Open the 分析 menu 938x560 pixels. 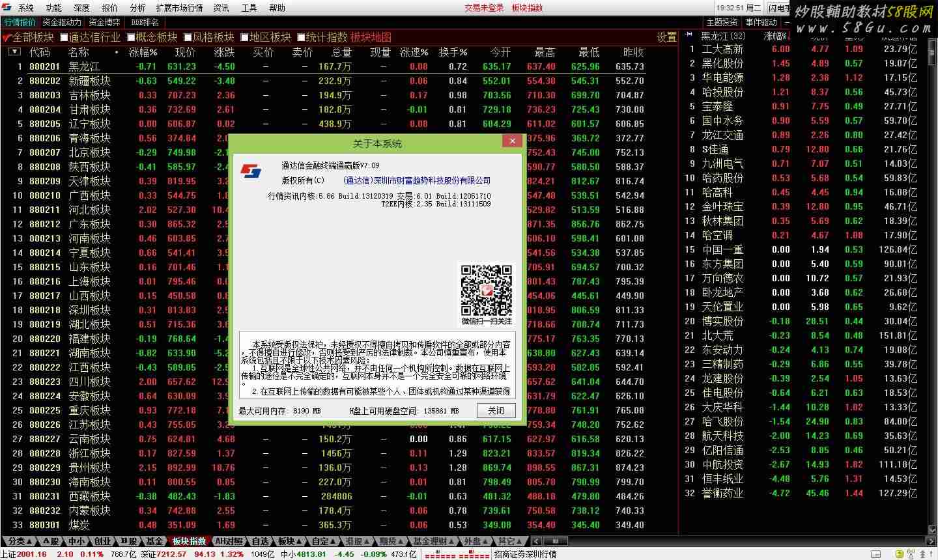point(138,8)
